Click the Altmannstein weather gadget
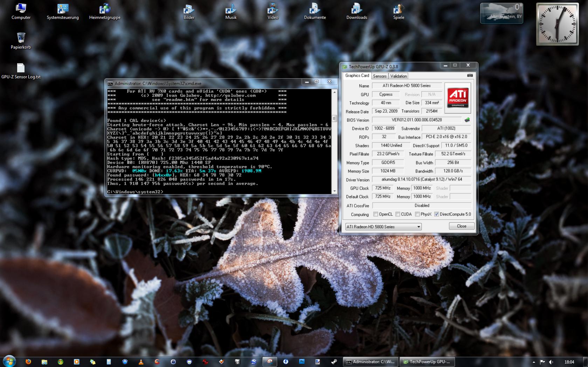This screenshot has height=367, width=588. 501,13
